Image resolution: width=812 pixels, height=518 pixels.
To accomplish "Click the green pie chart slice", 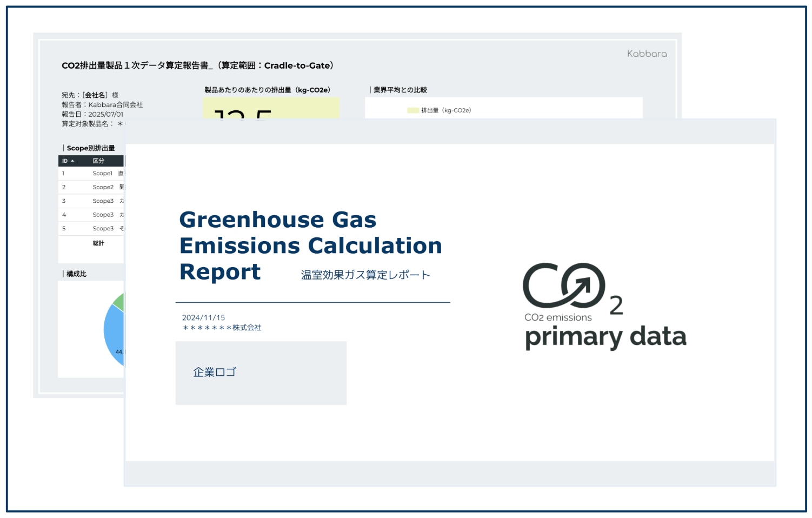I will tap(119, 302).
